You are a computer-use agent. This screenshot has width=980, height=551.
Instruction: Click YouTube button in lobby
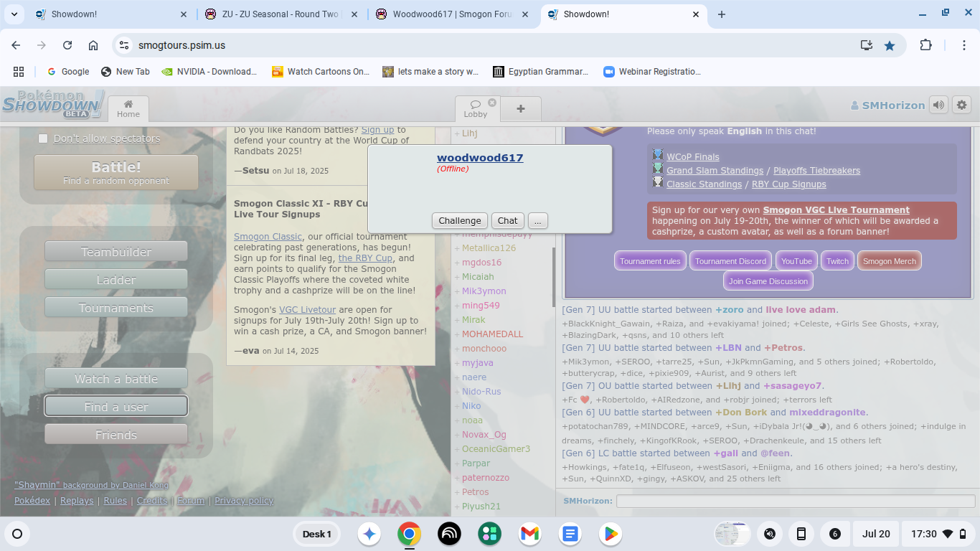pyautogui.click(x=796, y=261)
